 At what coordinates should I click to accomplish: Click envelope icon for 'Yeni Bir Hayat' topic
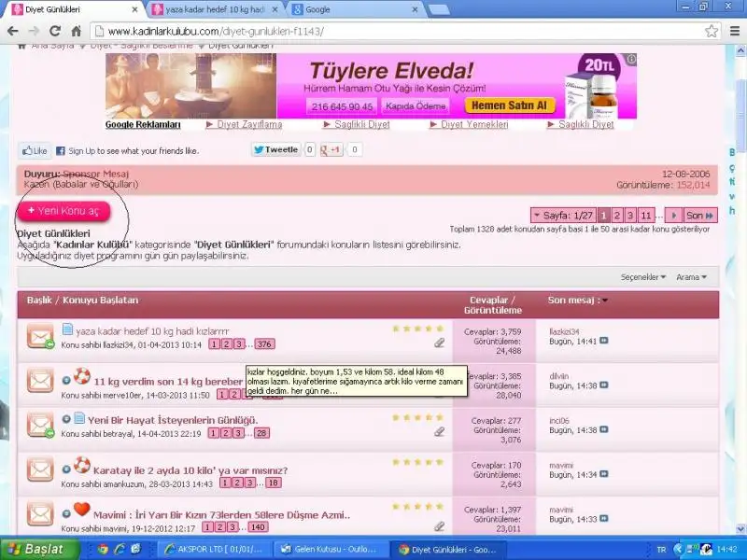coord(40,426)
